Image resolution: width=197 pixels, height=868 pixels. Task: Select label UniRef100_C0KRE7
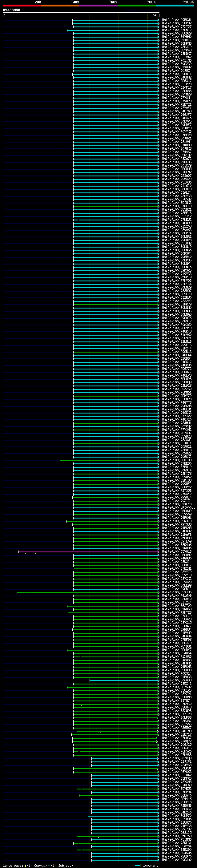pyautogui.click(x=177, y=125)
